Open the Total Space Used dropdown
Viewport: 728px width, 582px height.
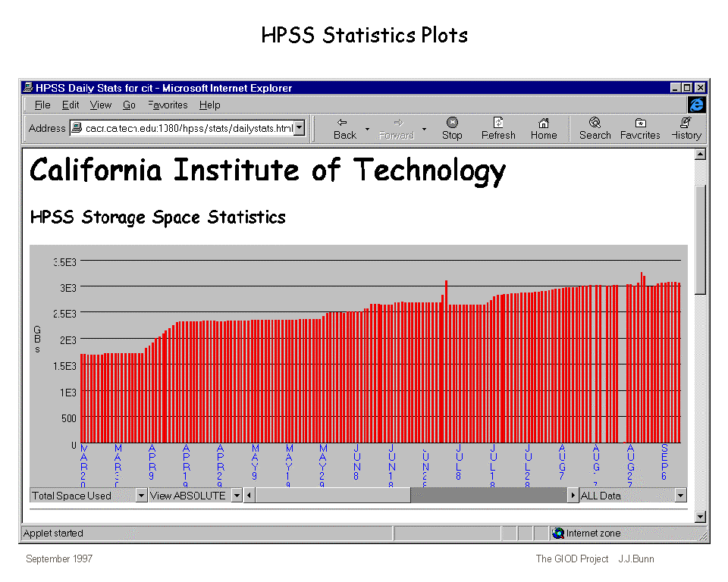tap(141, 496)
